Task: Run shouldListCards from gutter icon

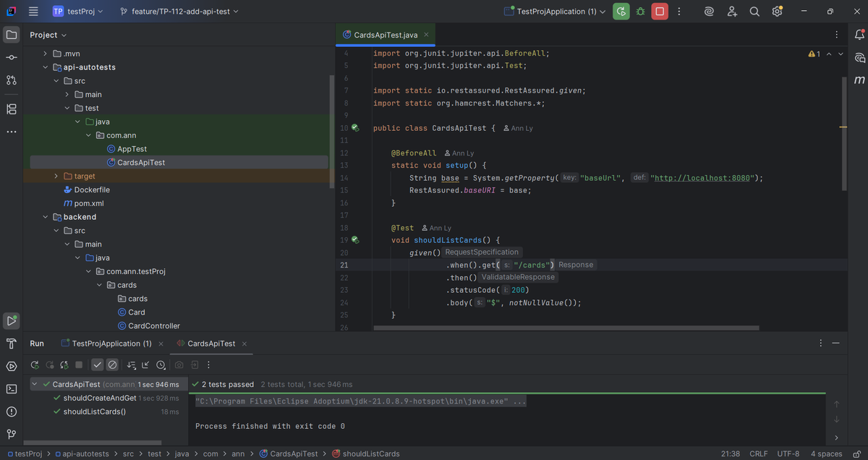Action: point(355,240)
